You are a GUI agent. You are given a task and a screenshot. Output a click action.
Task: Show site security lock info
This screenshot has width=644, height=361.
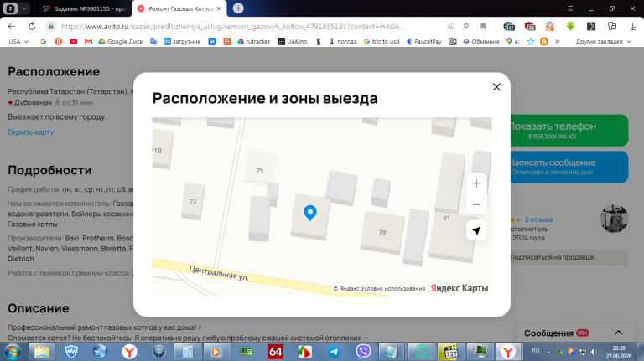50,27
